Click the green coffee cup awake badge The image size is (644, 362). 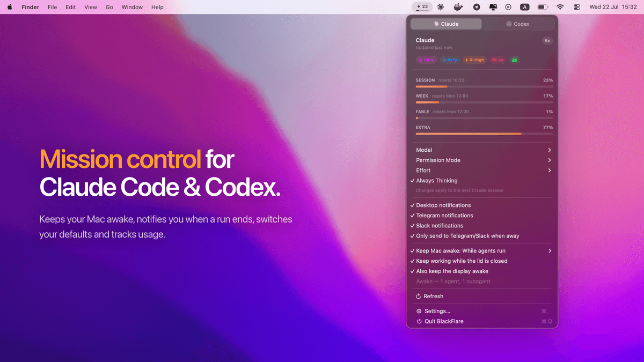click(515, 60)
